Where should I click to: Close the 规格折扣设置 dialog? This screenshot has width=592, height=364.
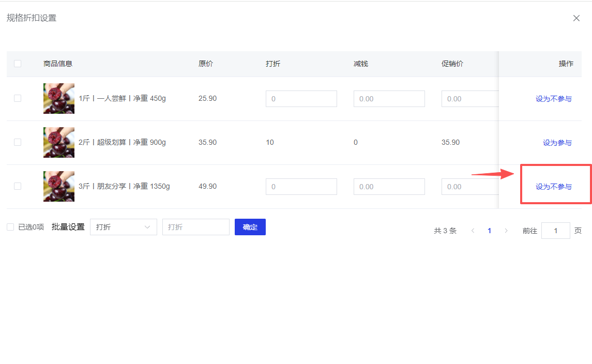pos(576,18)
